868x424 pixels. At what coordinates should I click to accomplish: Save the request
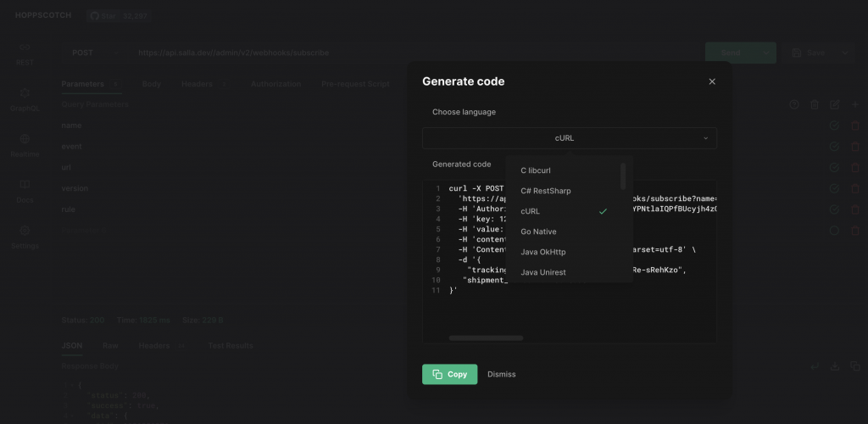tap(809, 53)
